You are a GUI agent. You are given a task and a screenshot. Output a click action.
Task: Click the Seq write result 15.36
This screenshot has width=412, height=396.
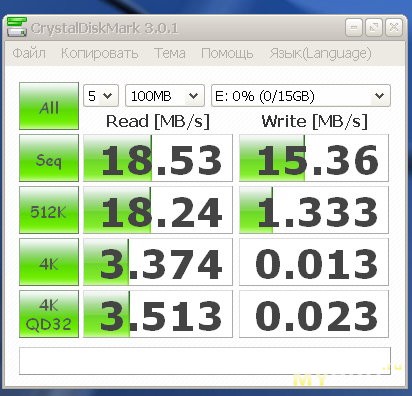314,158
